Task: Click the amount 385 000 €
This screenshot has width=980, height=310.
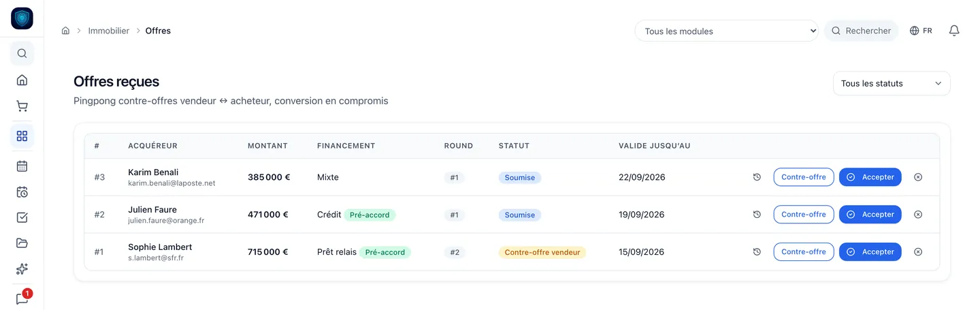Action: click(269, 177)
